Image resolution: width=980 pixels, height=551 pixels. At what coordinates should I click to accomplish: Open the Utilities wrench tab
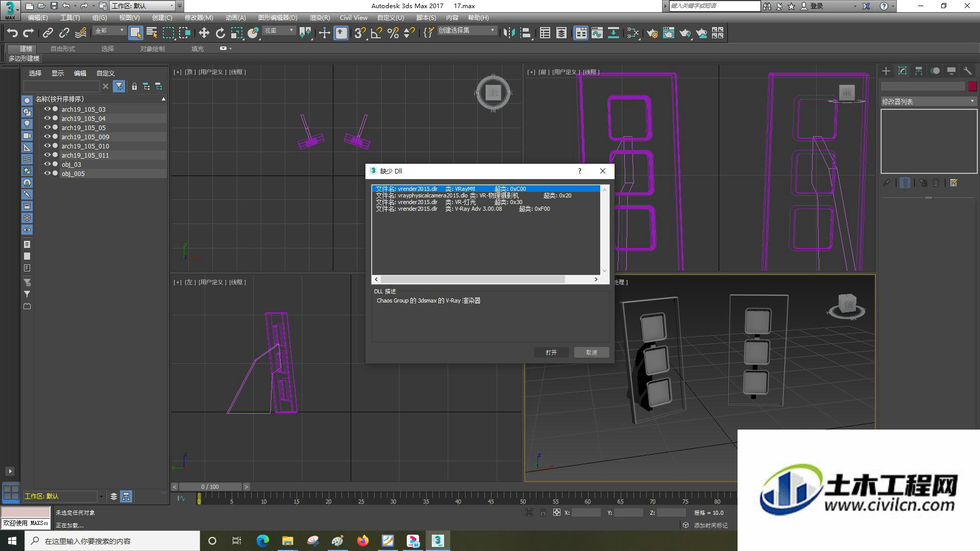968,71
